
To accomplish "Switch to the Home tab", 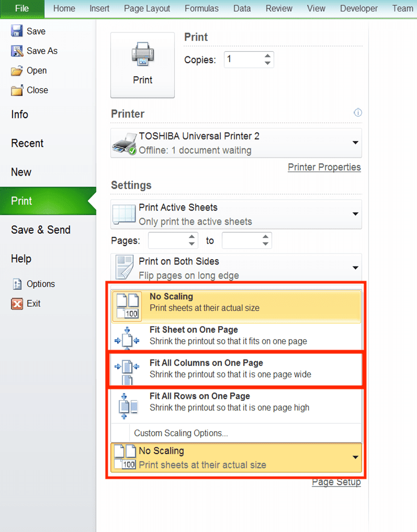I will (64, 8).
